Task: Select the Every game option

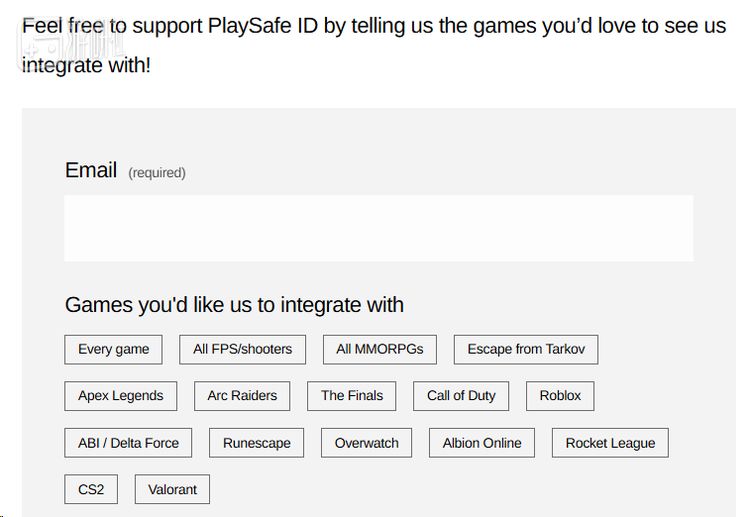Action: click(113, 349)
